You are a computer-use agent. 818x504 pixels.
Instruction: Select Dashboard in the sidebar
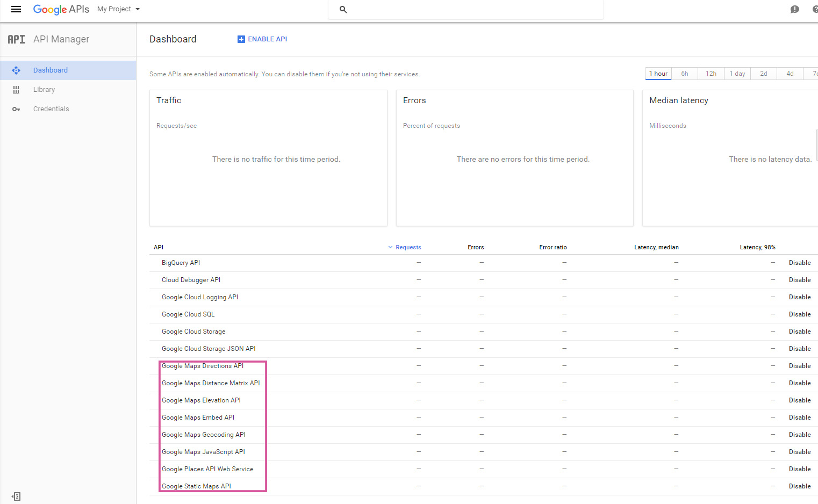point(68,70)
